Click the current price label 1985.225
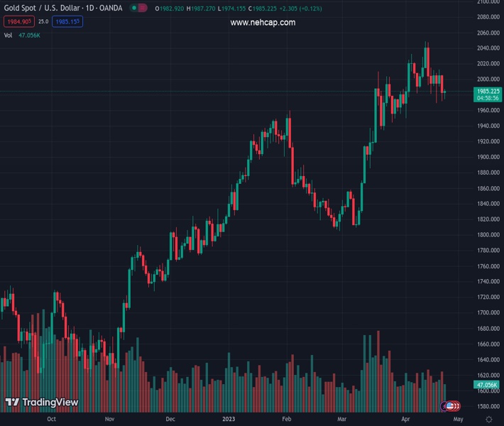The image size is (504, 426). click(488, 94)
